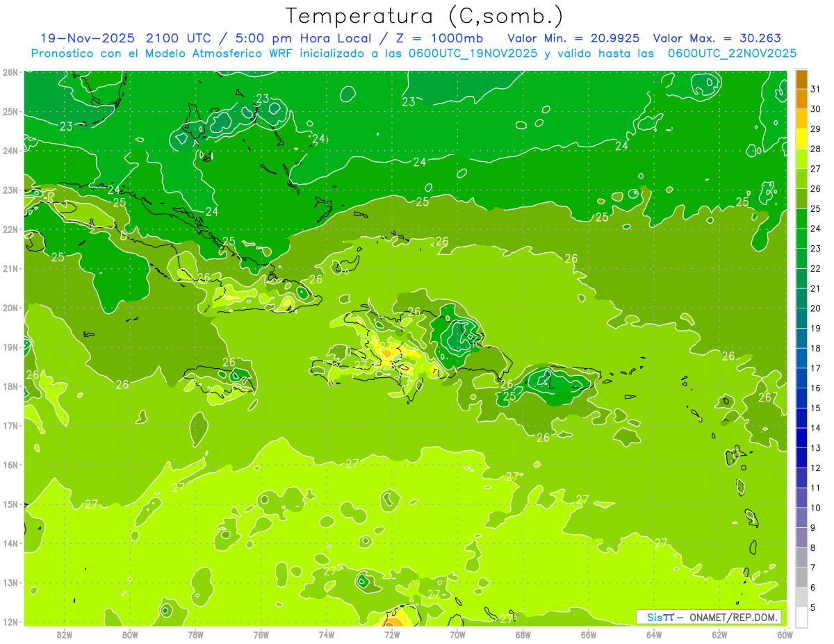
Task: Click the "18N" latitude axis label
Action: [10, 386]
